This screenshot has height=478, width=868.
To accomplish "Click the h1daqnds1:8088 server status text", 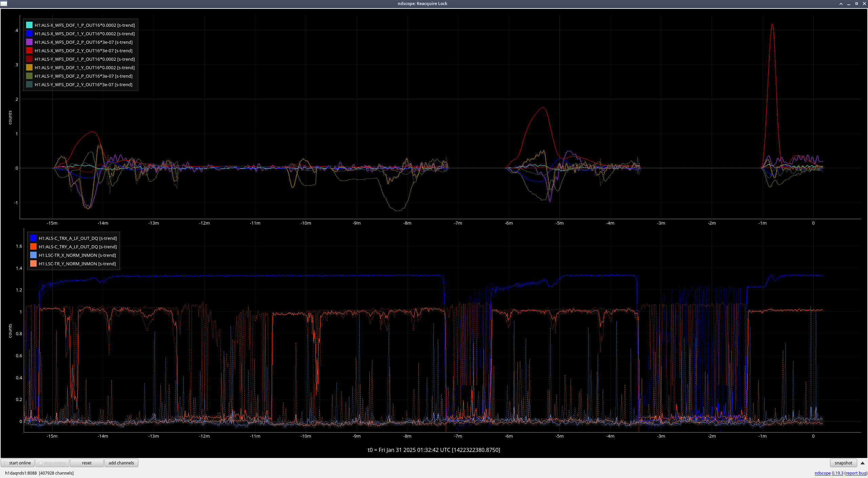I will (39, 473).
